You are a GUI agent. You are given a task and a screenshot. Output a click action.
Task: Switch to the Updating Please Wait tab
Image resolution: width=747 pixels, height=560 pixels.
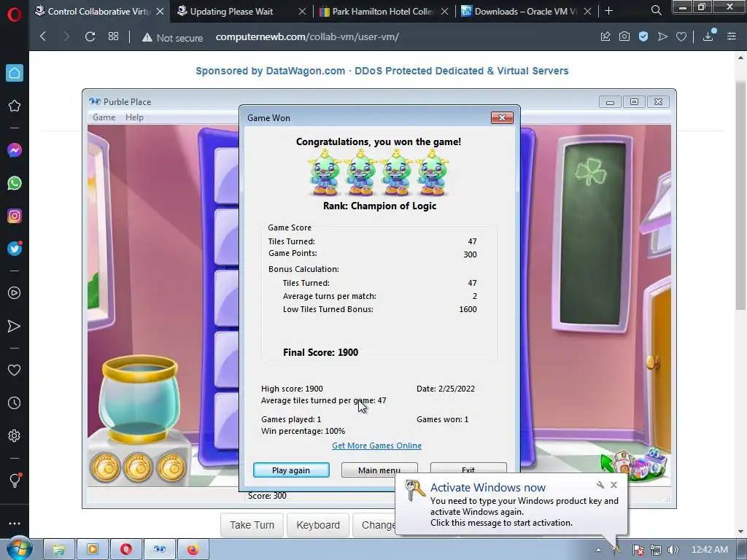pyautogui.click(x=241, y=12)
